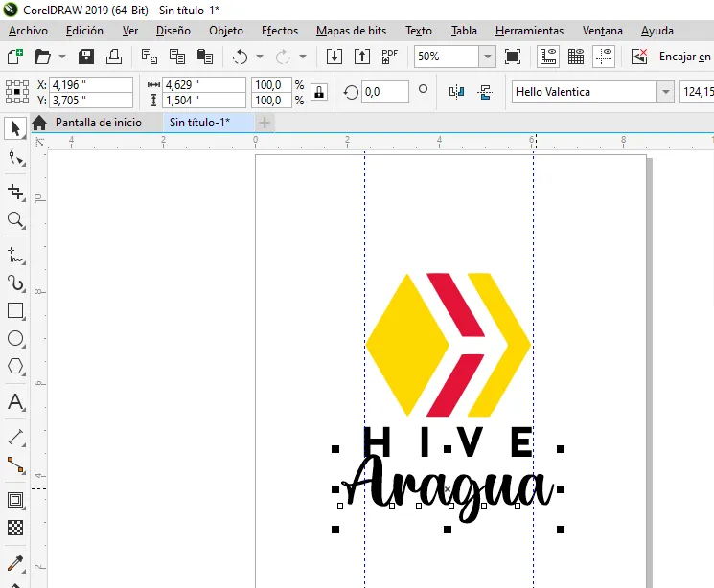This screenshot has height=588, width=714.
Task: Open the folder dropdown arrow
Action: [62, 57]
